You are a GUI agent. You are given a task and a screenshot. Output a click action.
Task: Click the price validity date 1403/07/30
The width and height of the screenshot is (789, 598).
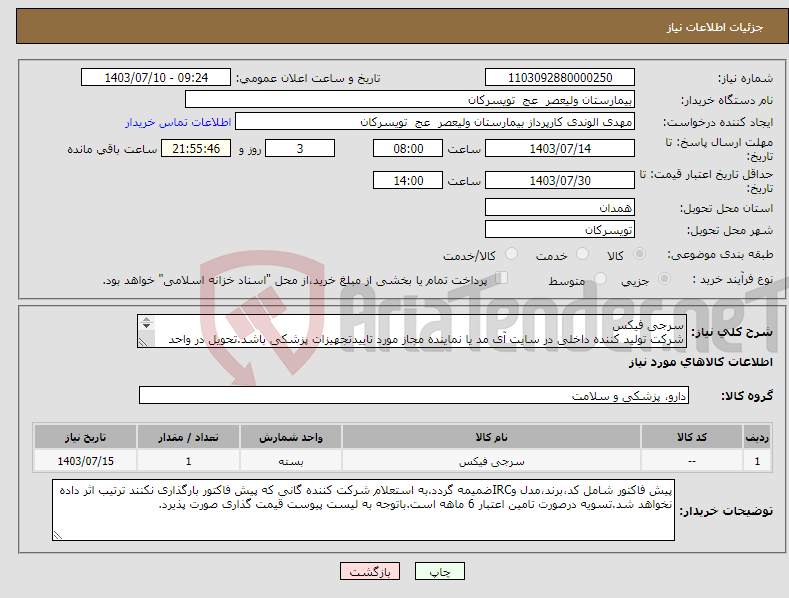pyautogui.click(x=560, y=180)
